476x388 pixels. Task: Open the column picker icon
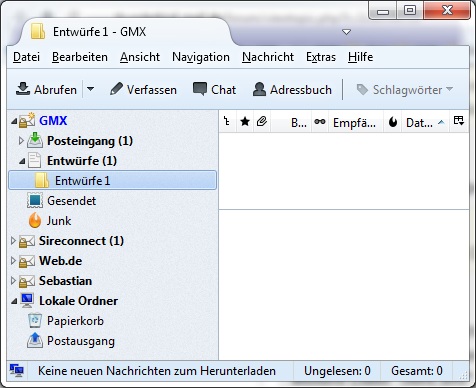tap(459, 121)
